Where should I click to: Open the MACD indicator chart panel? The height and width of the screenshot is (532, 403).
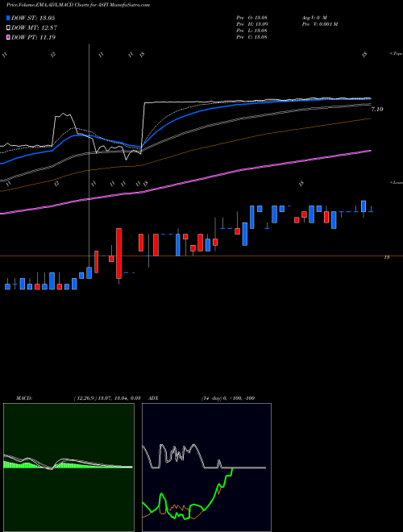click(69, 468)
